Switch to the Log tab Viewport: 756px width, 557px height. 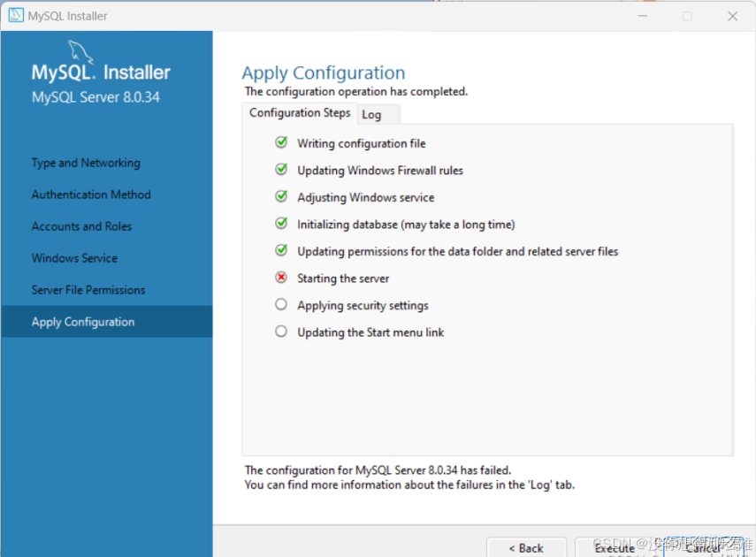click(378, 115)
